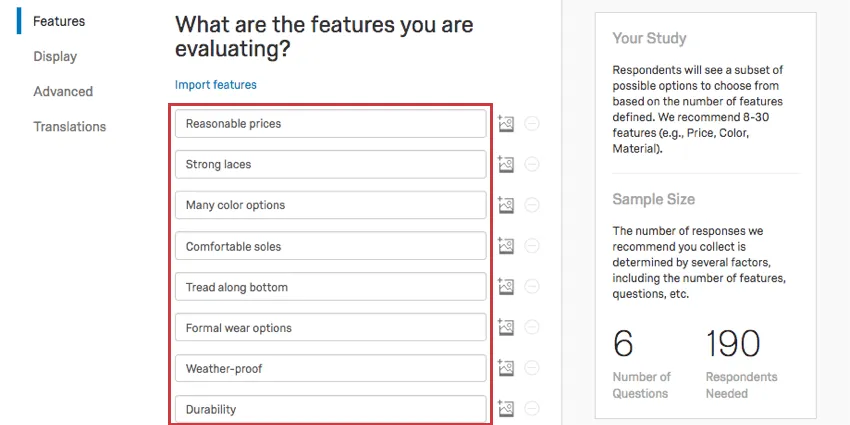Add image to Durability feature
Viewport: 850px width, 425px height.
tap(506, 409)
